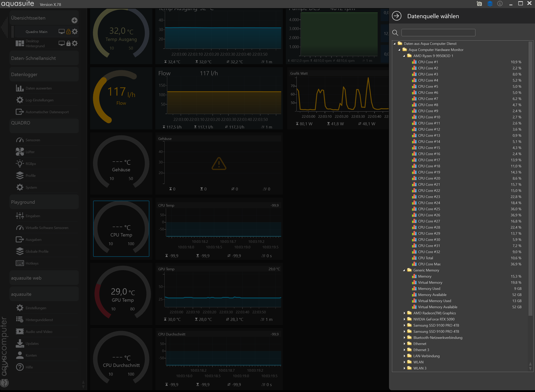Click the arrow icon beside Datenquelle wählen
Viewport: 535px width, 392px height.
point(396,16)
